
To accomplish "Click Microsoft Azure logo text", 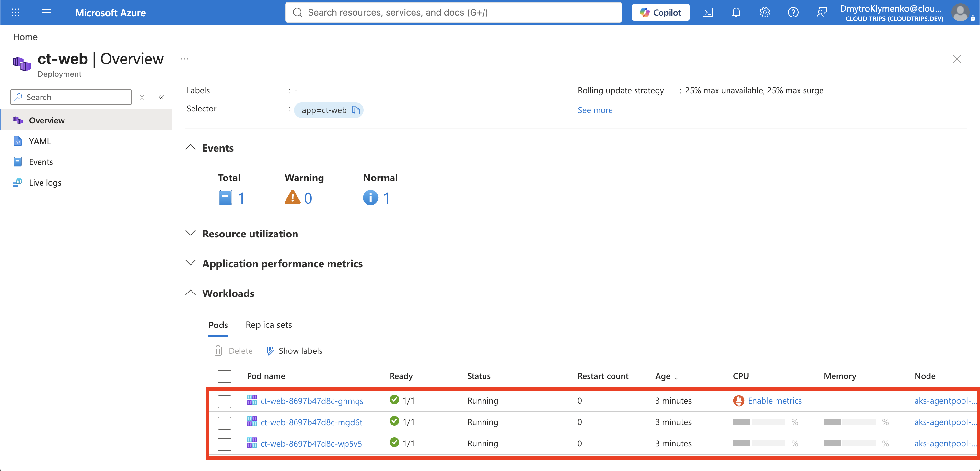I will 110,13.
